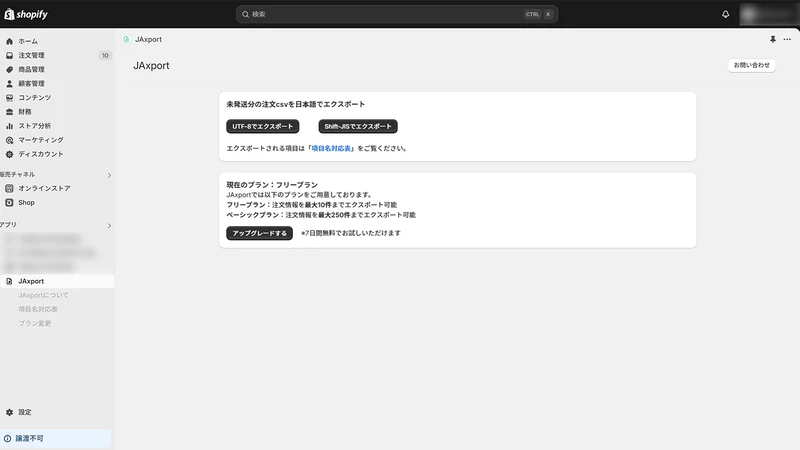800x450 pixels.
Task: Click the マーケティング target icon
Action: (x=9, y=140)
